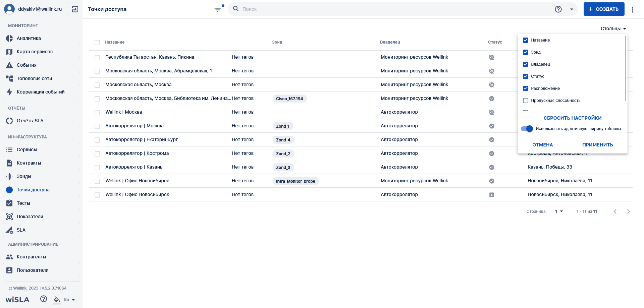
Task: Open the Cisco_167.194 probe chip
Action: tap(289, 99)
